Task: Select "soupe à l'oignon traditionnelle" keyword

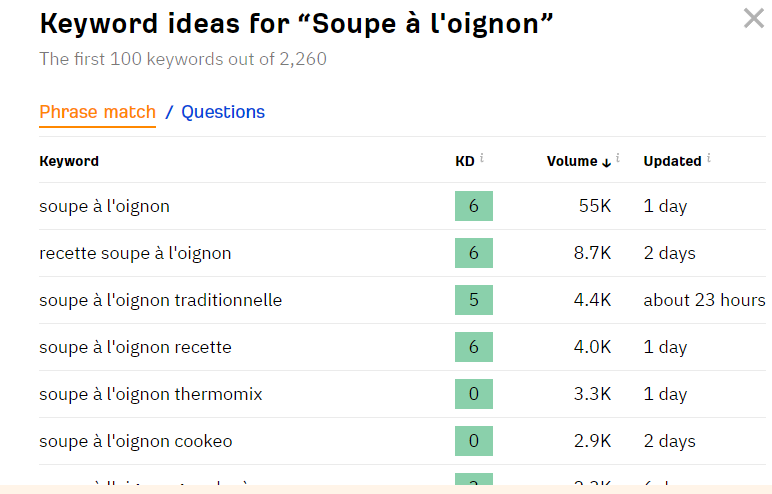Action: click(x=160, y=301)
